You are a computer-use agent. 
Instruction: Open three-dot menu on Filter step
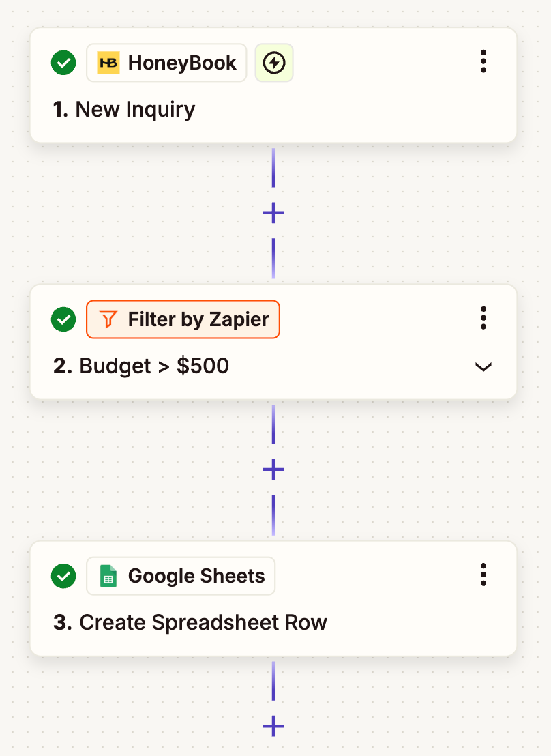click(x=483, y=318)
